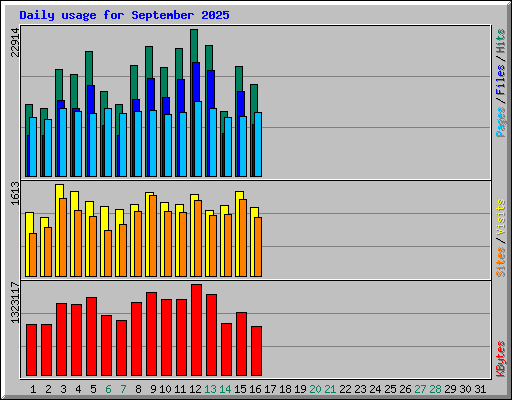Click the red KBytes bar for day 1
Screen dimensions: 512x400
point(31,350)
